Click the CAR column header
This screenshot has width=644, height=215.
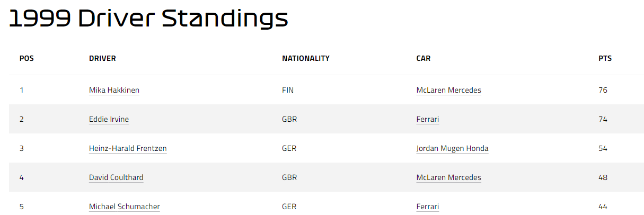(x=424, y=58)
